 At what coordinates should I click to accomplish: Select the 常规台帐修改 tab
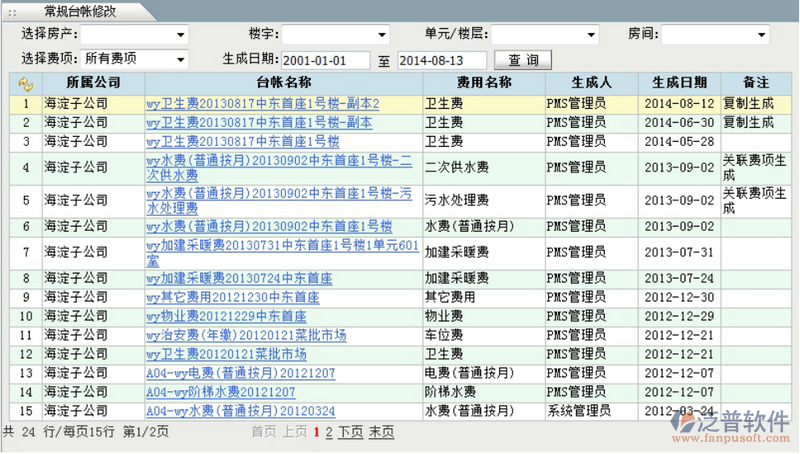tap(76, 10)
